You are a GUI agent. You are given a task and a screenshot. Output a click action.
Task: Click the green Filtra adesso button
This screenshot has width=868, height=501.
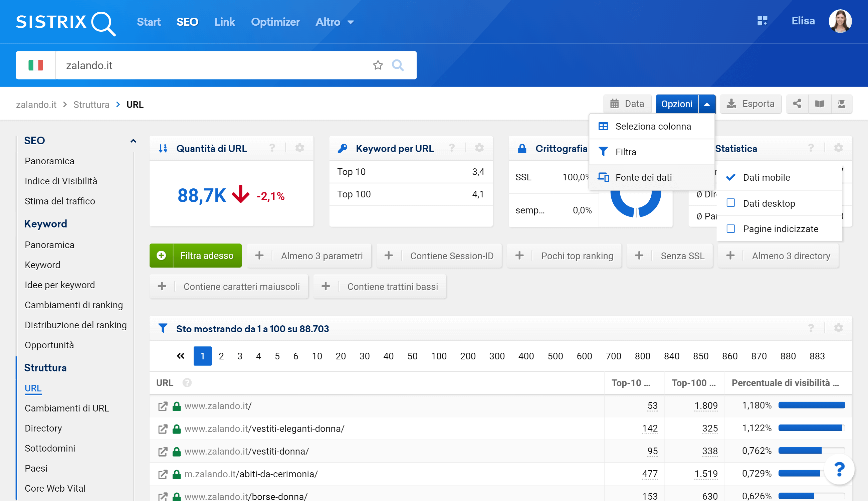coord(195,256)
